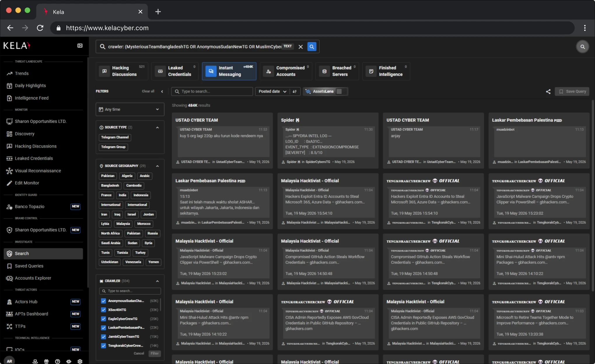The image size is (595, 364).
Task: Reload the browser page
Action: point(40,28)
